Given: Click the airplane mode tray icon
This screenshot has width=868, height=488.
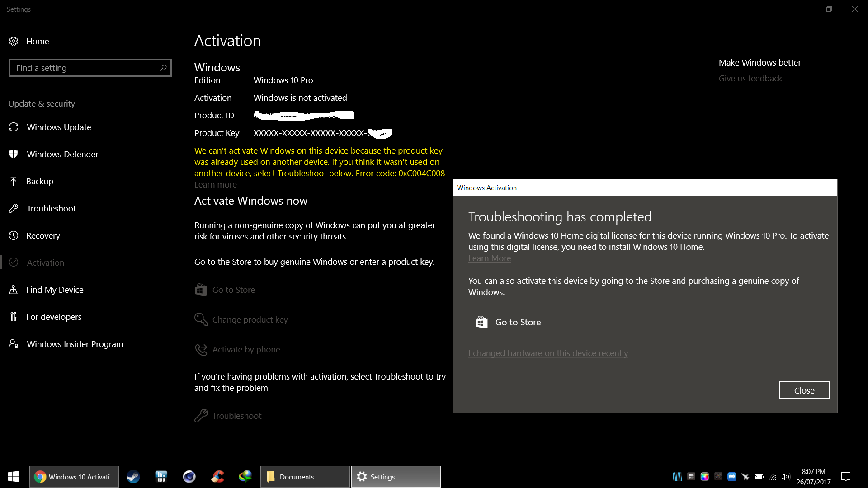Looking at the screenshot, I should (x=745, y=477).
